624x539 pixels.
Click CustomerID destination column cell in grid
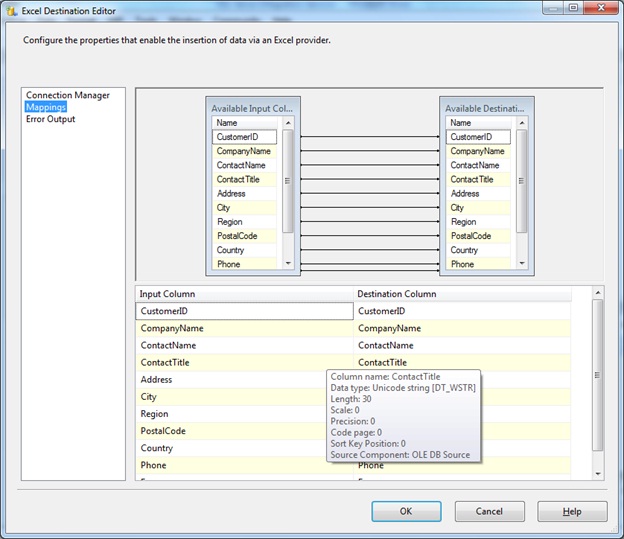pos(462,311)
